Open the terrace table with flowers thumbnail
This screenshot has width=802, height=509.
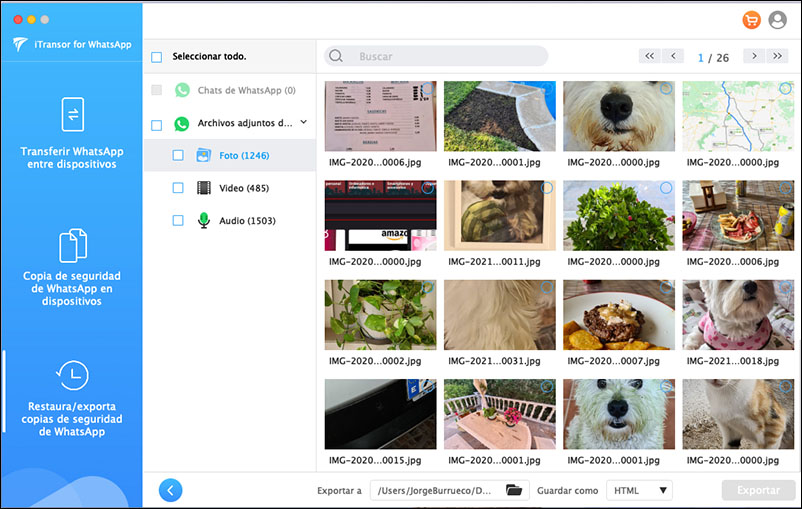500,414
